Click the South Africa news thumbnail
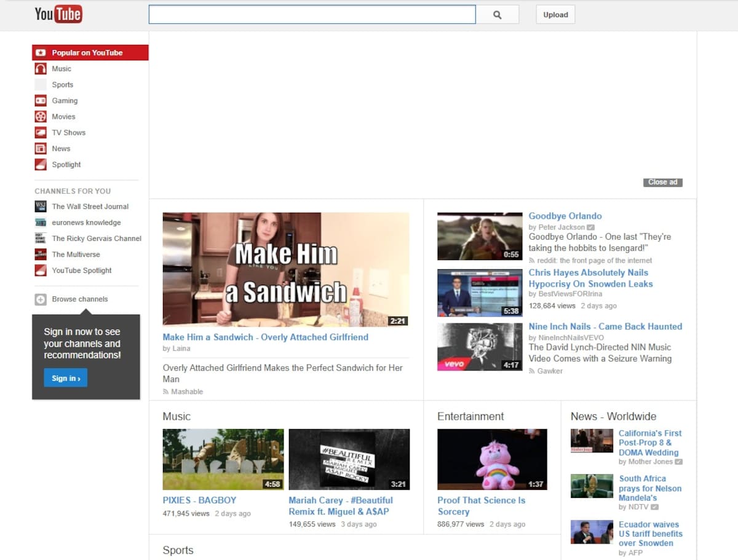 [x=592, y=486]
